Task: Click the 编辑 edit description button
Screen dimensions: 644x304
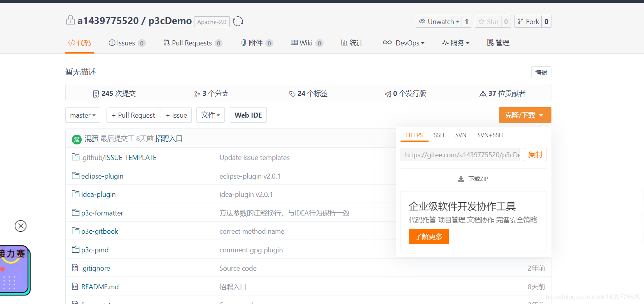Action: click(541, 72)
